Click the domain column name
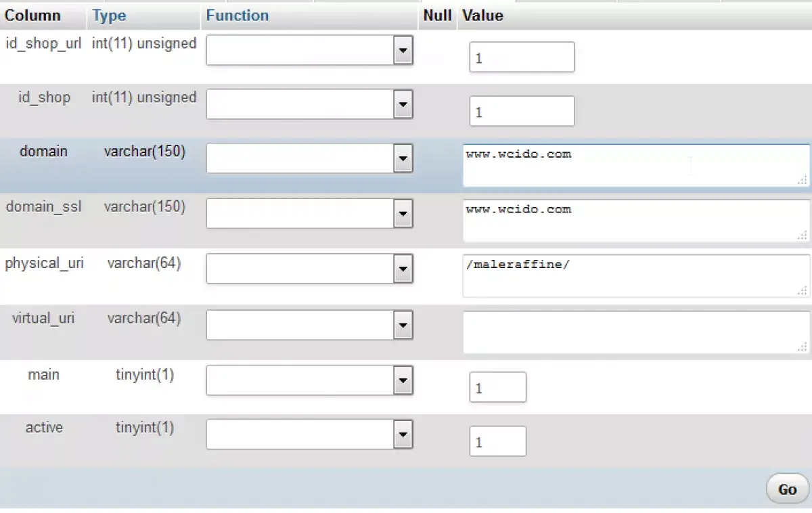The width and height of the screenshot is (812, 513). tap(43, 151)
